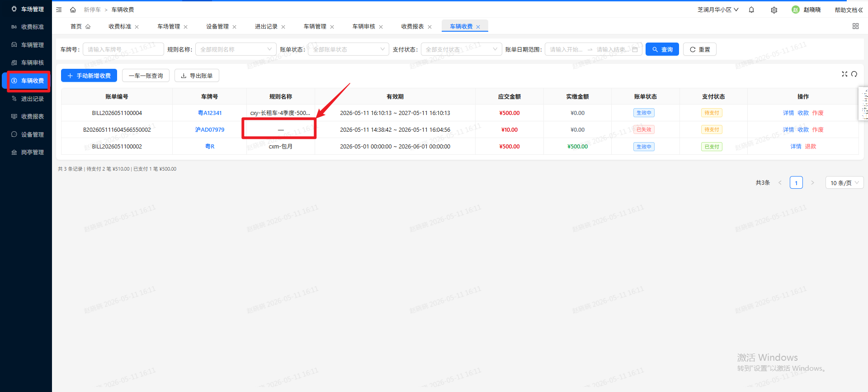Open plate 粤A12341 link
The height and width of the screenshot is (392, 868).
[x=210, y=113]
